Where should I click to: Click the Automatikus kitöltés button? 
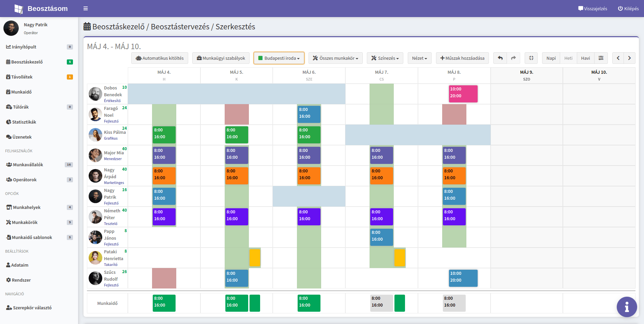160,58
